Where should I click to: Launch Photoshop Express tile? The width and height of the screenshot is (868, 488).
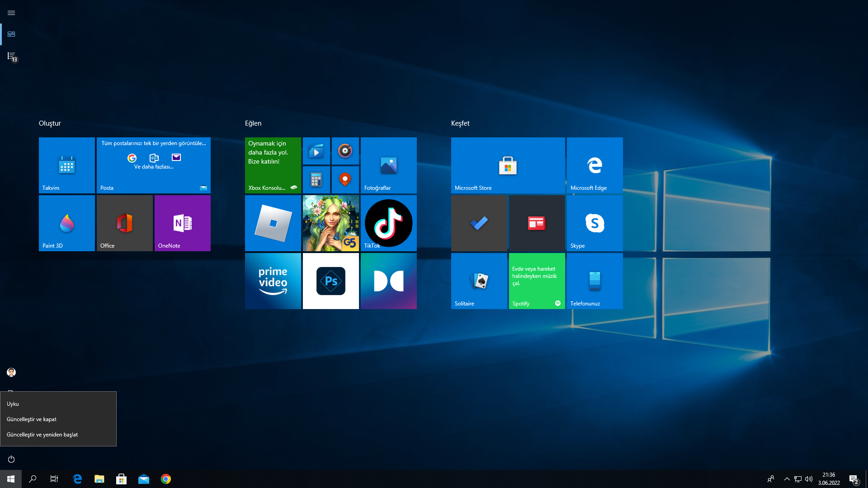(x=330, y=281)
